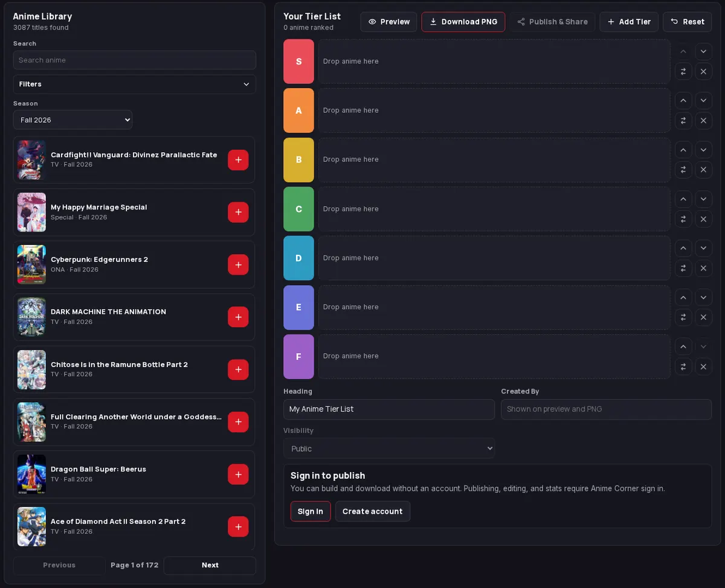Screen dimensions: 725x588
Task: Click Cyberpunk: Edgerunners 2 poster thumbnail
Action: (x=31, y=264)
